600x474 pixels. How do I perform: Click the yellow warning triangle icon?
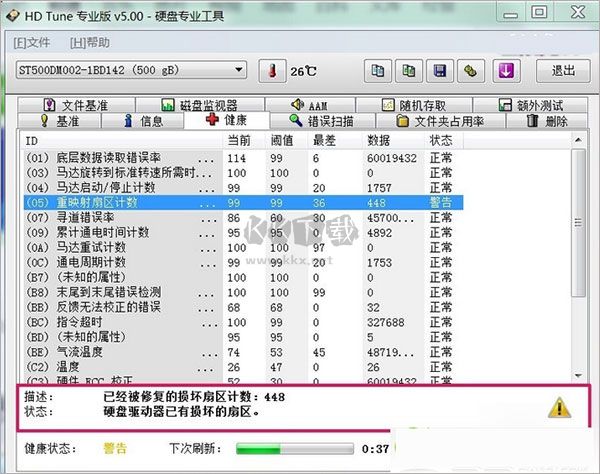pos(559,408)
